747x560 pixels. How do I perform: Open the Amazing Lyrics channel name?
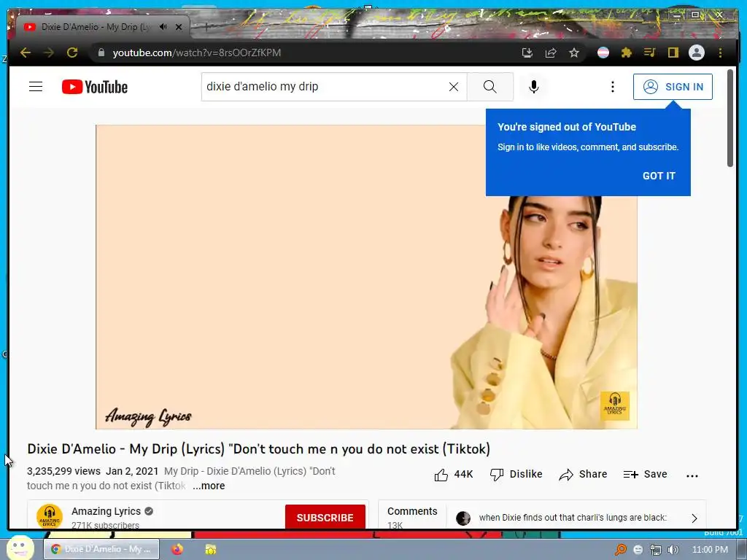pos(107,511)
